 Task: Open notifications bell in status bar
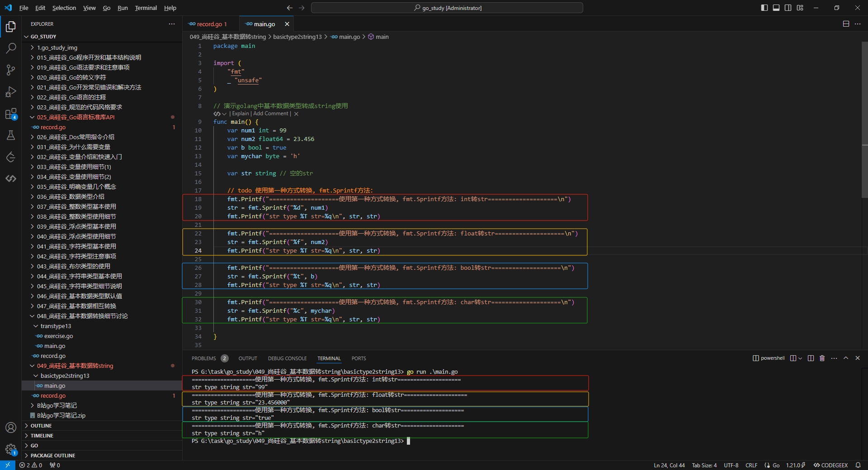point(858,465)
